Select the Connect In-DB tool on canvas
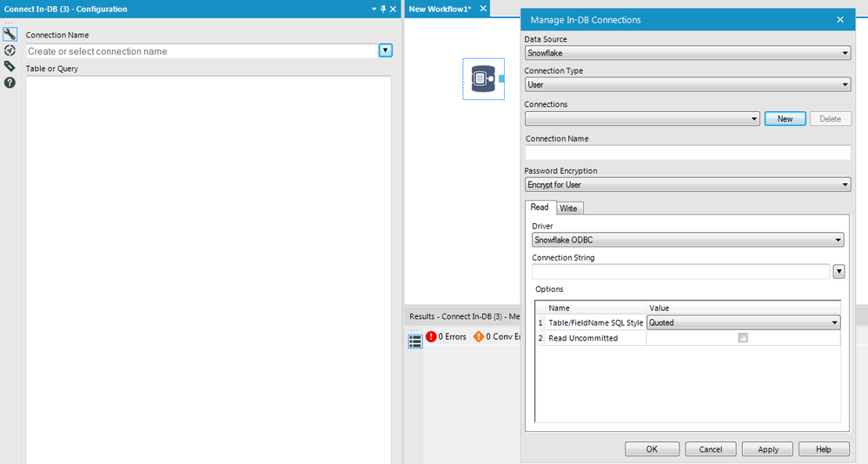This screenshot has width=868, height=464. [x=483, y=78]
